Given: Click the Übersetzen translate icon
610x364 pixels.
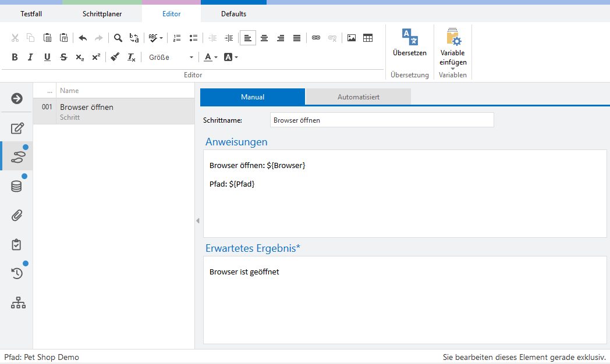Looking at the screenshot, I should [410, 37].
